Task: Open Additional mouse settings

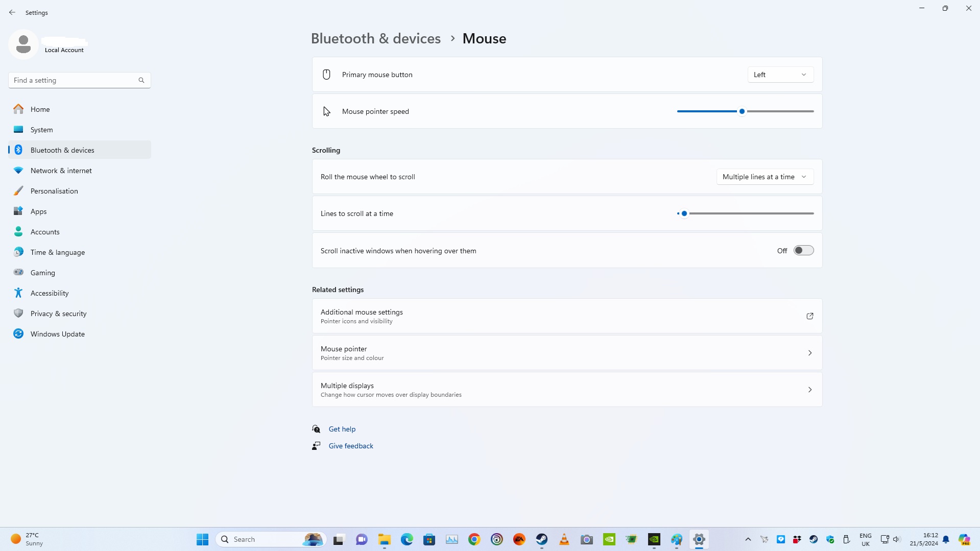Action: [567, 316]
